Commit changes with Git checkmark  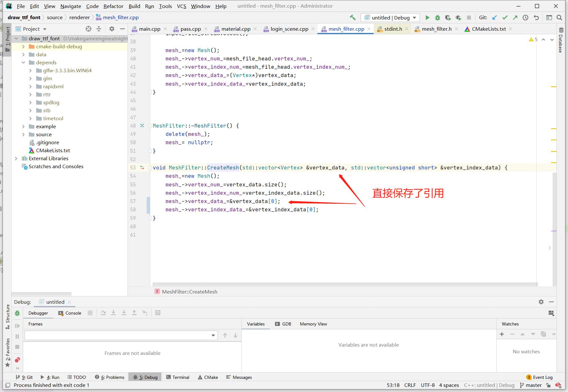tap(505, 18)
